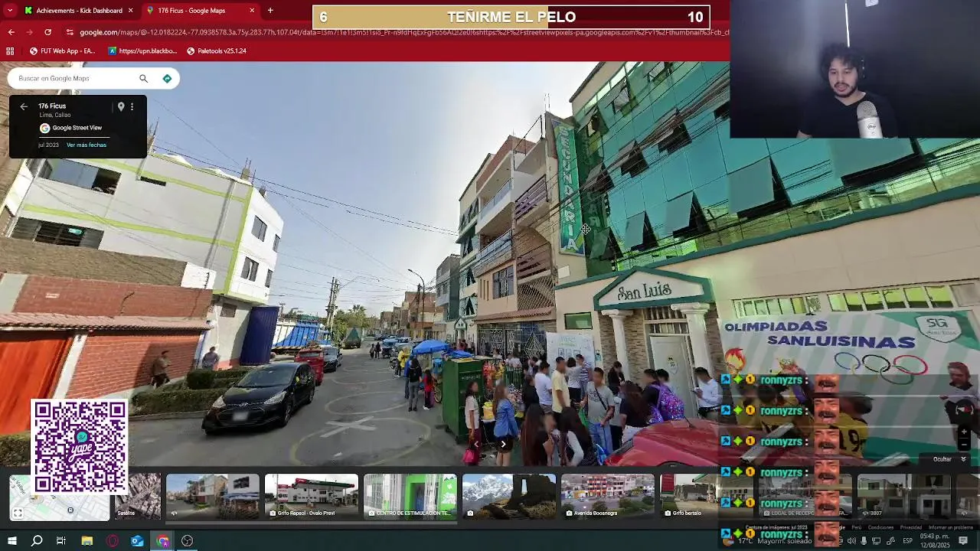Launch File Explorer from the taskbar
The image size is (980, 551).
pos(87,541)
